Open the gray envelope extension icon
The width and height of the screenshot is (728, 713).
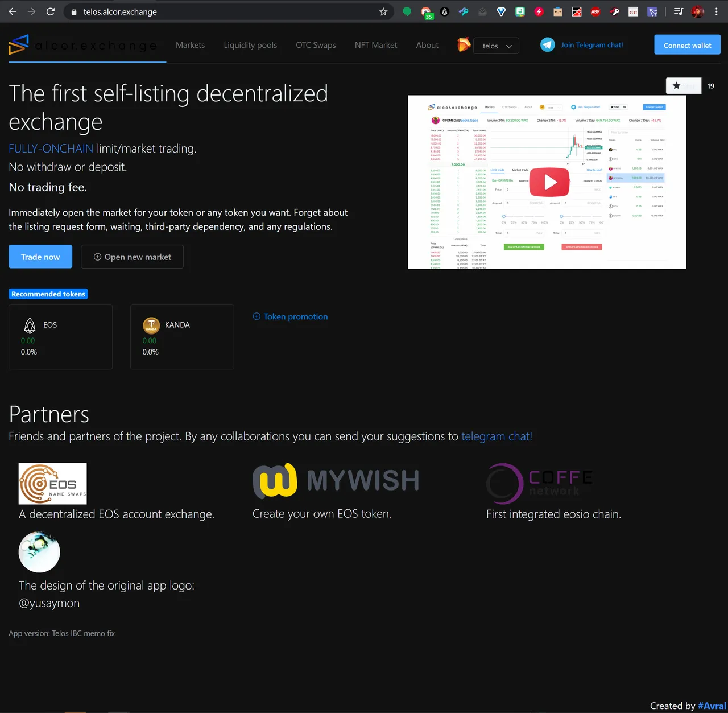click(x=482, y=11)
